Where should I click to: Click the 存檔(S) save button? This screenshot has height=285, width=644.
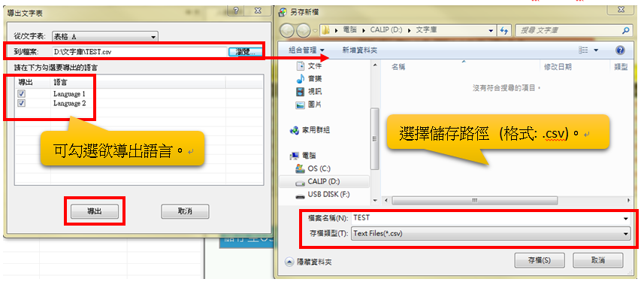540,260
